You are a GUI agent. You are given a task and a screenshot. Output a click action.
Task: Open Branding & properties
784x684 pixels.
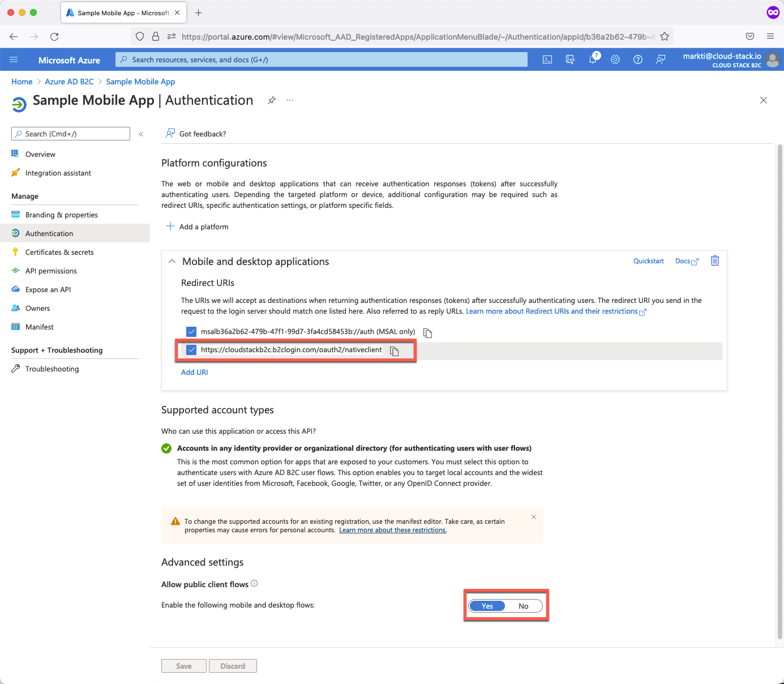[x=62, y=215]
